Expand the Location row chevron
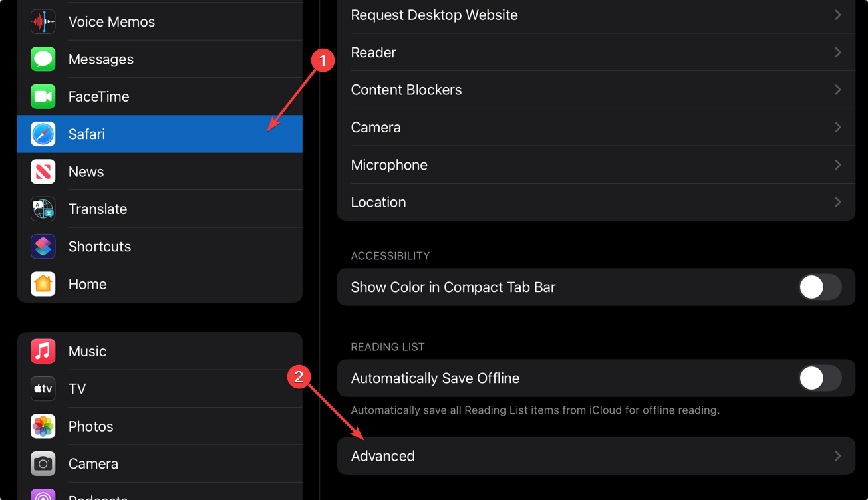This screenshot has height=500, width=868. point(838,202)
